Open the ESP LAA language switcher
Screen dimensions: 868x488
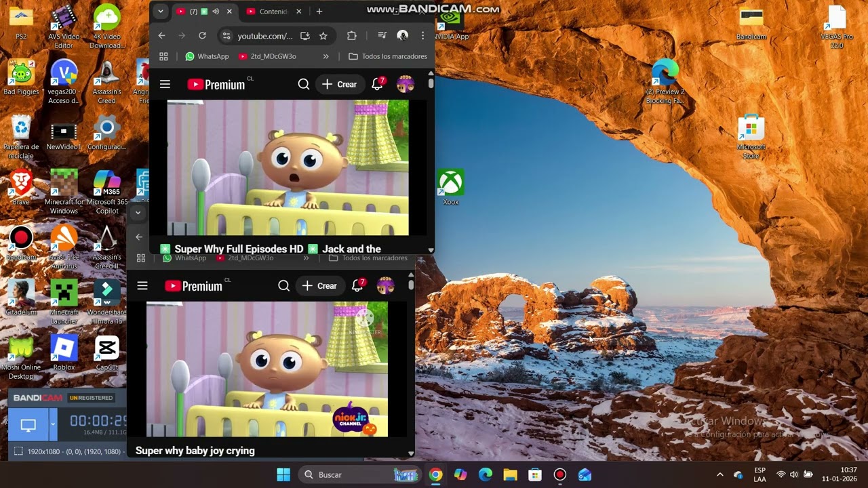[x=759, y=474]
